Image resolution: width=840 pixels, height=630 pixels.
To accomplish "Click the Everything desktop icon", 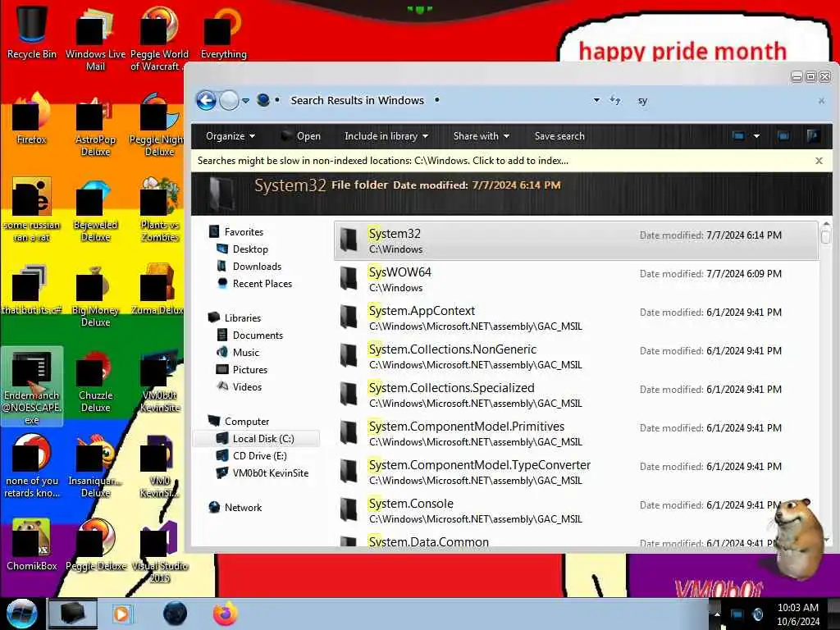I will tap(223, 32).
